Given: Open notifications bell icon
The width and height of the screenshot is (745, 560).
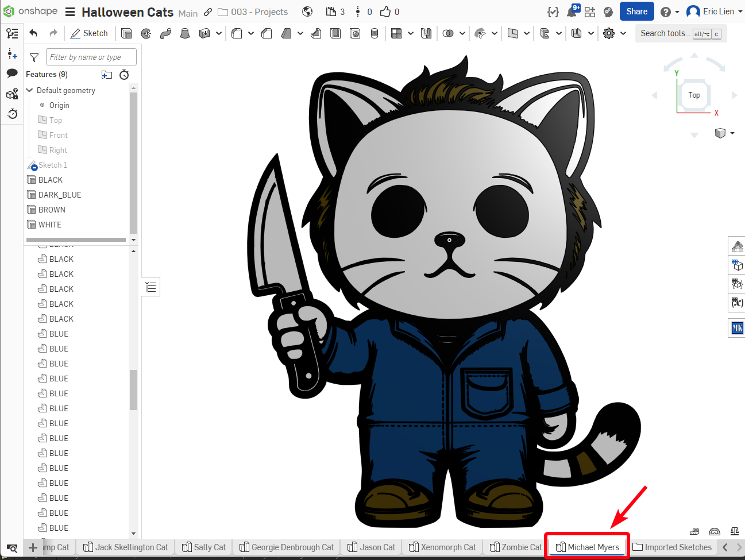Looking at the screenshot, I should (x=572, y=11).
